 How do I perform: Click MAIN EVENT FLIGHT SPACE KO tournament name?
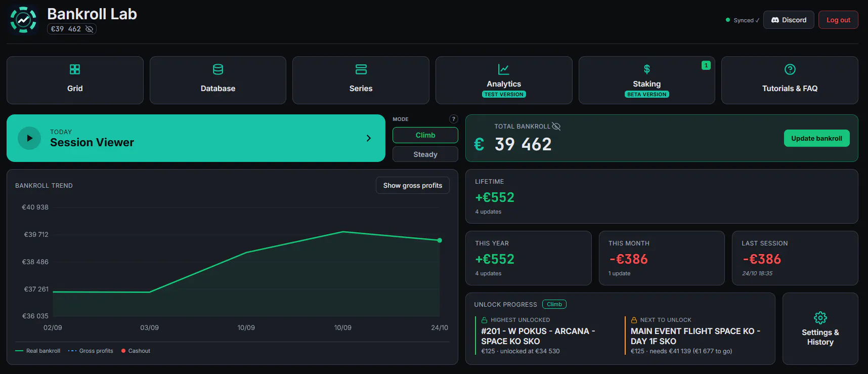[x=696, y=336]
